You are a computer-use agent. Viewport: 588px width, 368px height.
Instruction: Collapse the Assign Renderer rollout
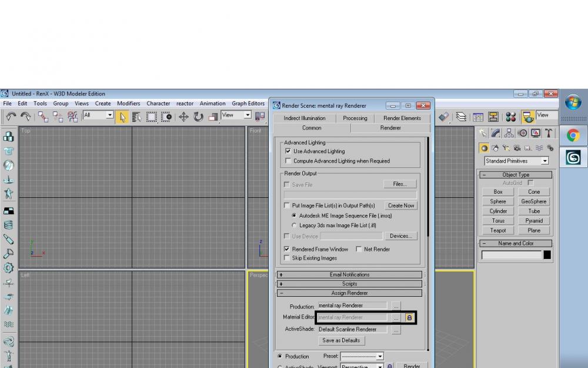point(349,293)
